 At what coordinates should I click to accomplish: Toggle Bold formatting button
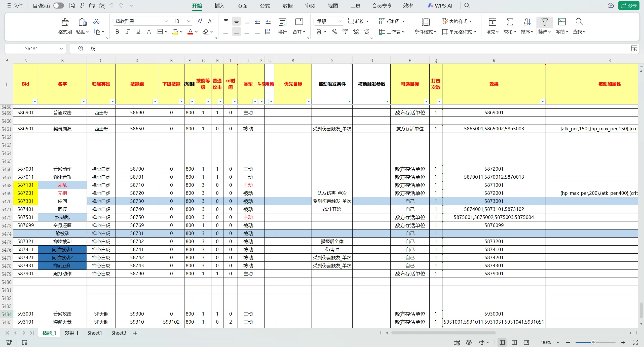pyautogui.click(x=117, y=32)
